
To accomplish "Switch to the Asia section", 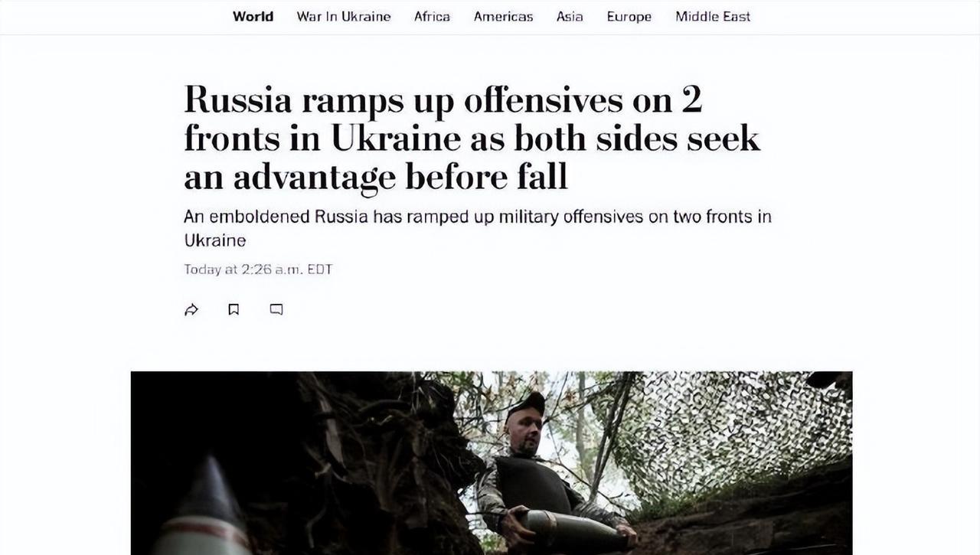I will coord(570,16).
